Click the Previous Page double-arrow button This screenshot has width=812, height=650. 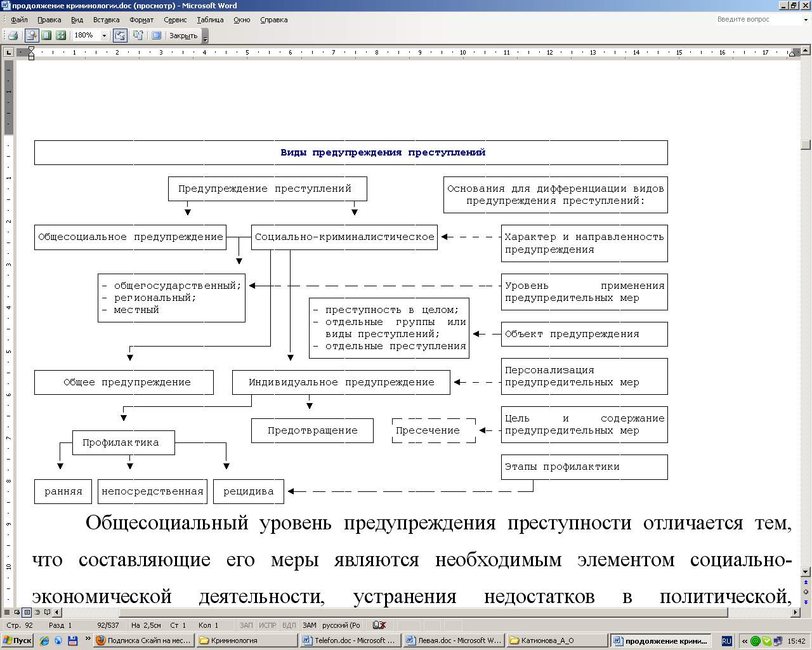(806, 582)
